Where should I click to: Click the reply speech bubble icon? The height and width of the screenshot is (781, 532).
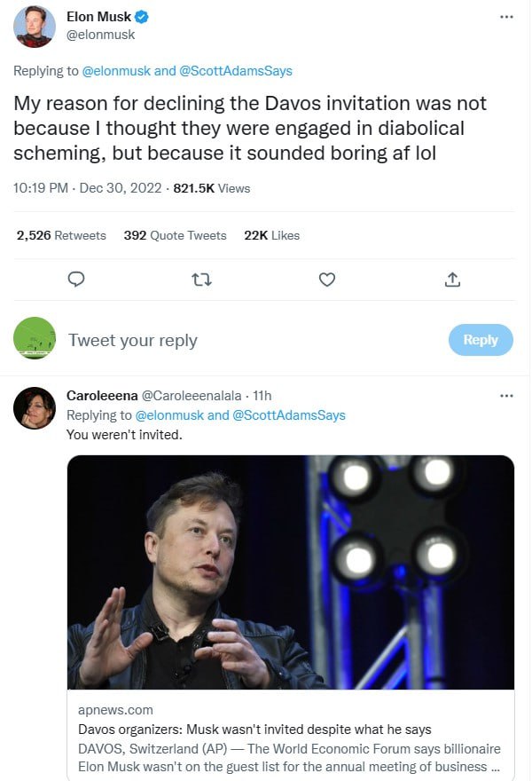click(x=77, y=280)
